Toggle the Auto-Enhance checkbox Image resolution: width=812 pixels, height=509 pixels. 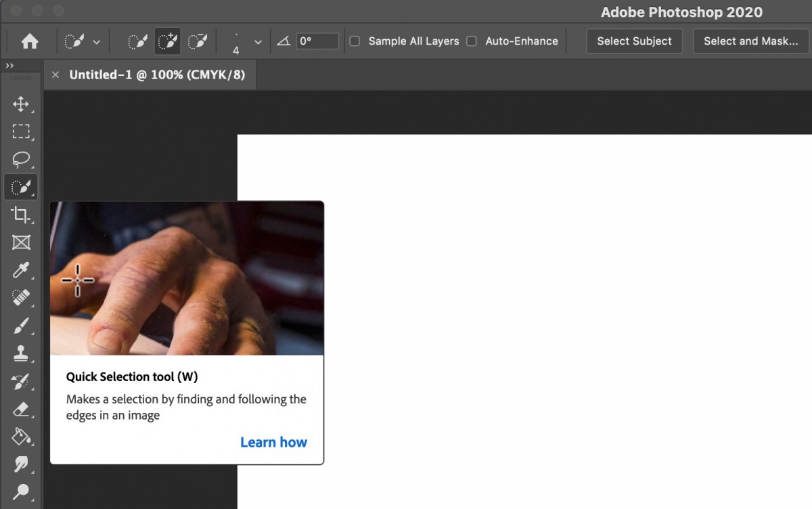tap(472, 41)
